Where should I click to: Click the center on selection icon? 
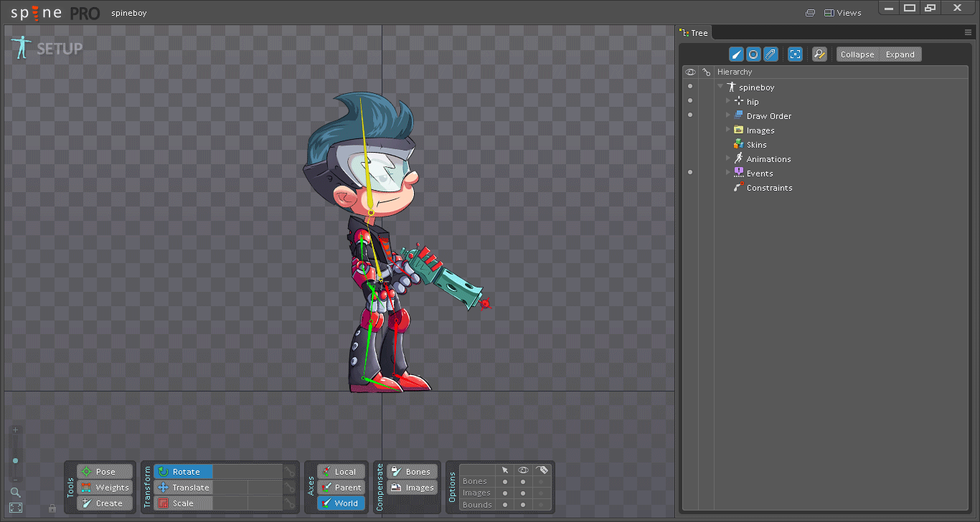[795, 54]
